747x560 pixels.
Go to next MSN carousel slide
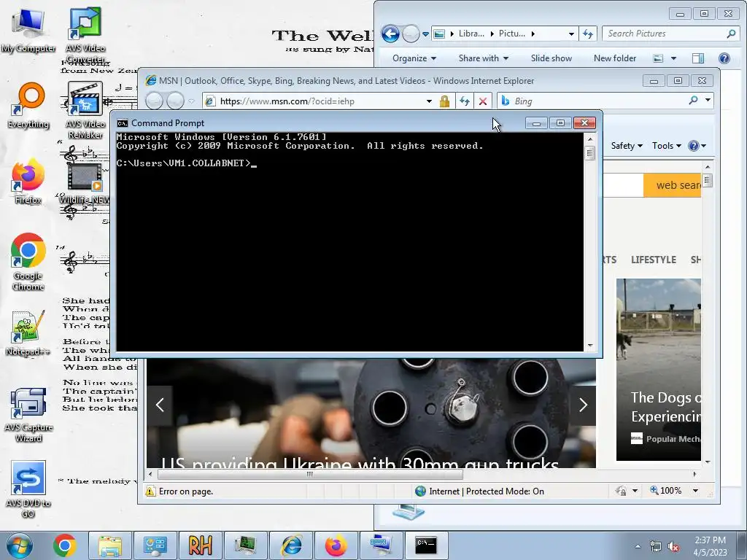583,405
